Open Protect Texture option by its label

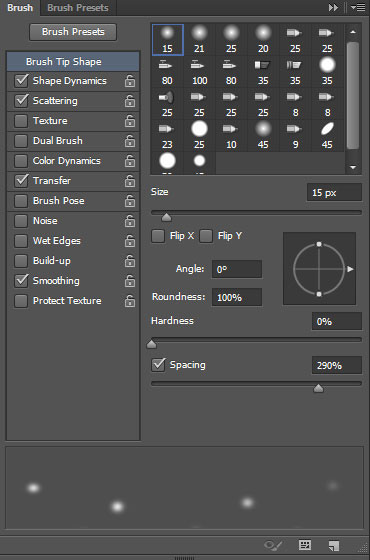[67, 301]
